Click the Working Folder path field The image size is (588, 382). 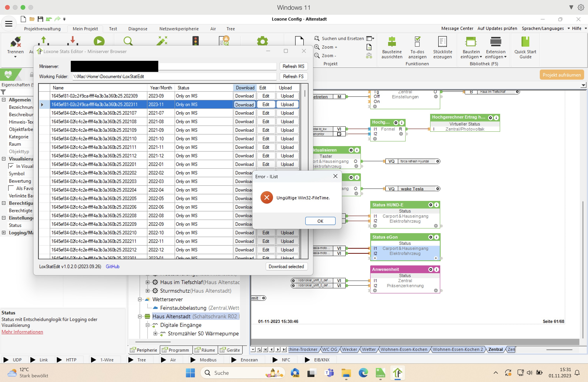174,77
